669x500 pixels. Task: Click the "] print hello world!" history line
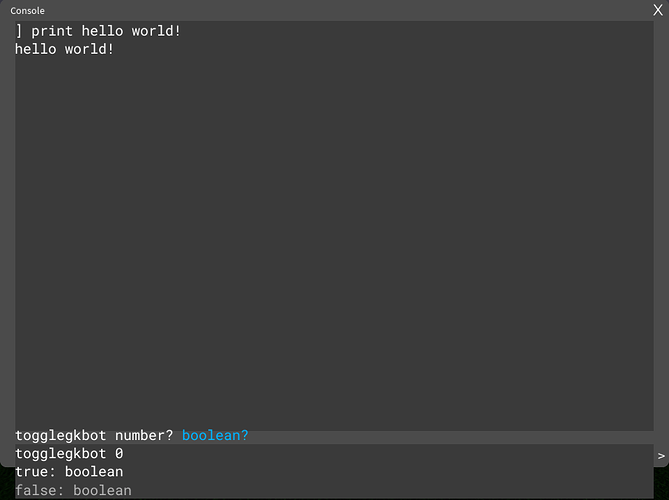tap(98, 31)
